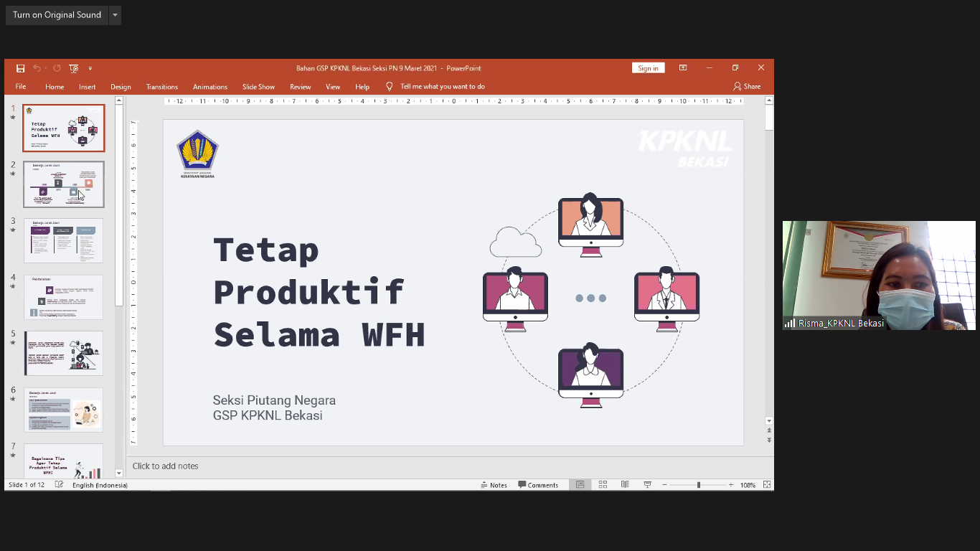This screenshot has height=551, width=980.
Task: Click zoom out minus button
Action: (x=664, y=485)
